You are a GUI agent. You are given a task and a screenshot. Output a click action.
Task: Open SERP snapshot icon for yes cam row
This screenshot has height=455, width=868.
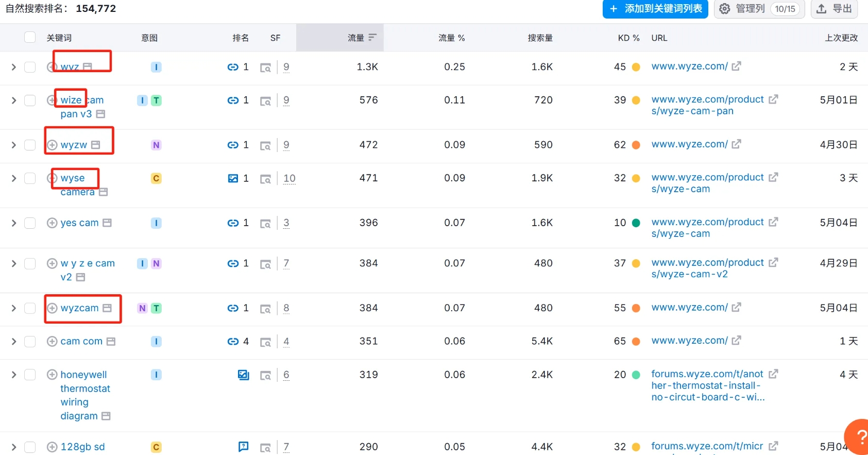pos(265,224)
